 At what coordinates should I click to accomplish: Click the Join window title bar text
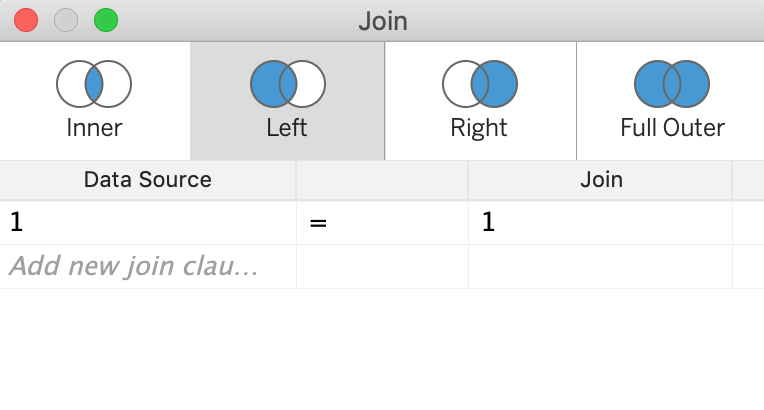[383, 20]
